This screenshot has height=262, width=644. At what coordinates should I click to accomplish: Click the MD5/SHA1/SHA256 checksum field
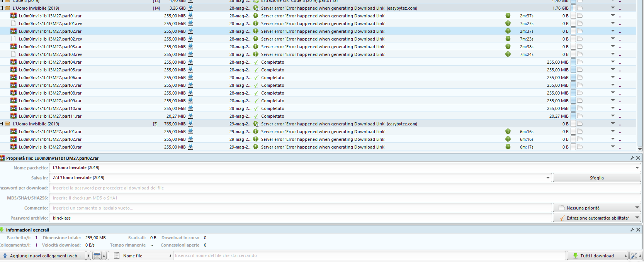pos(345,198)
